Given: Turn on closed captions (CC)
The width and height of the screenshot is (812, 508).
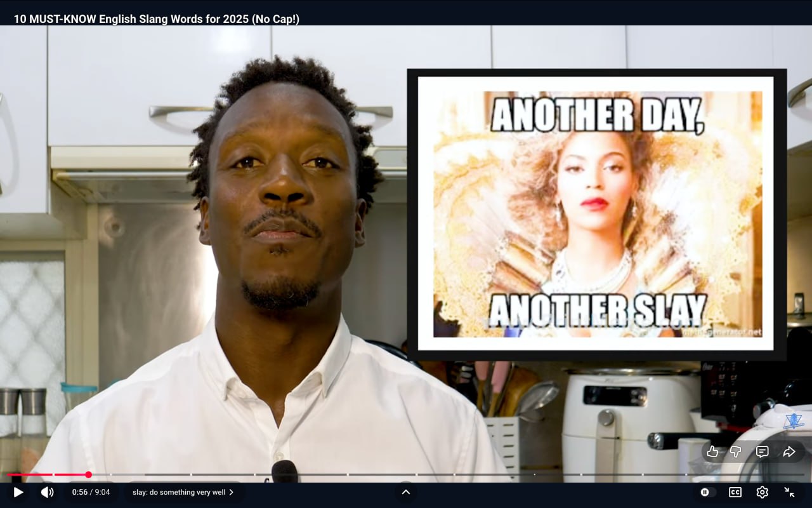Looking at the screenshot, I should pyautogui.click(x=735, y=492).
